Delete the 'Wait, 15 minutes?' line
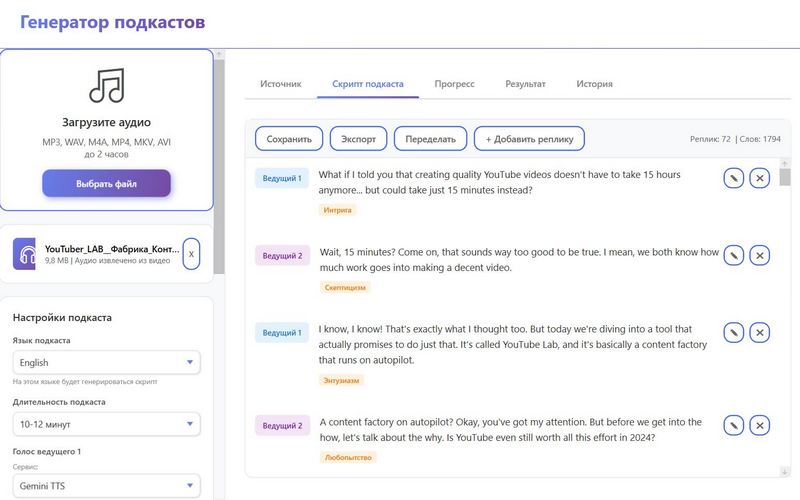The width and height of the screenshot is (800, 500). click(x=760, y=255)
